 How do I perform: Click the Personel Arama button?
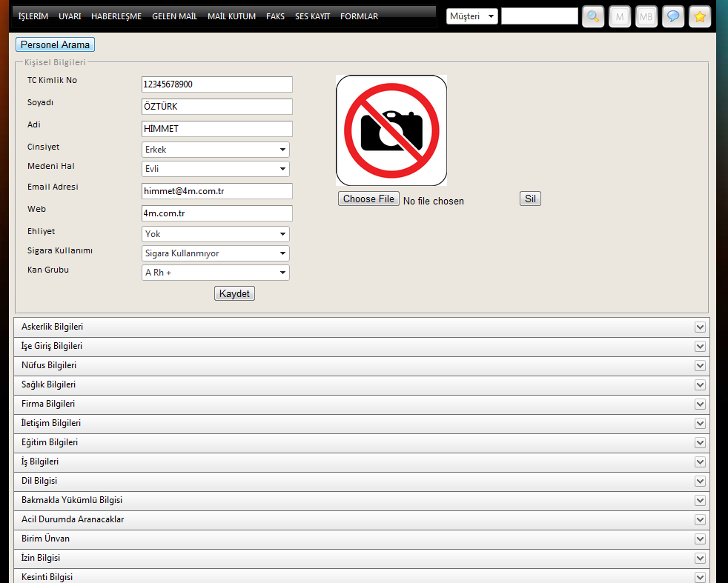(55, 44)
